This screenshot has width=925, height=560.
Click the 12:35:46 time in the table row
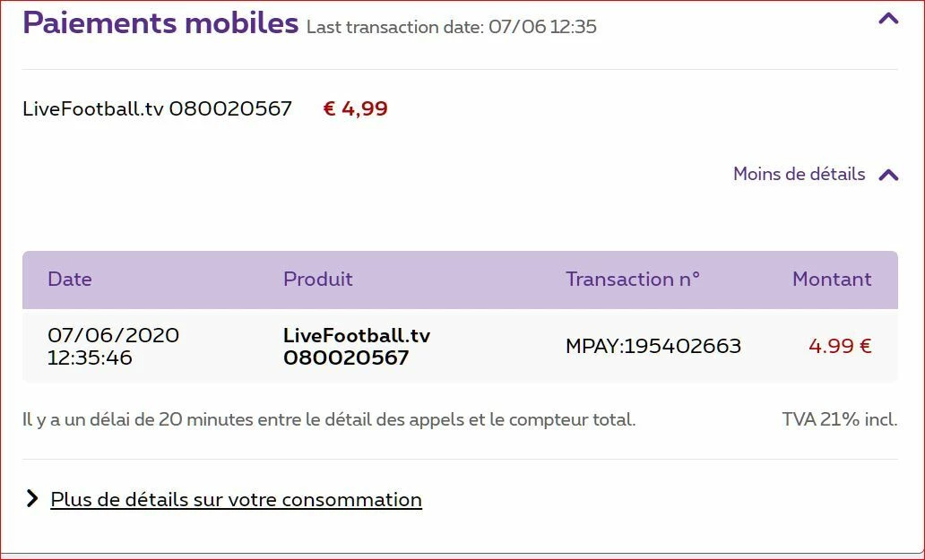(x=90, y=358)
